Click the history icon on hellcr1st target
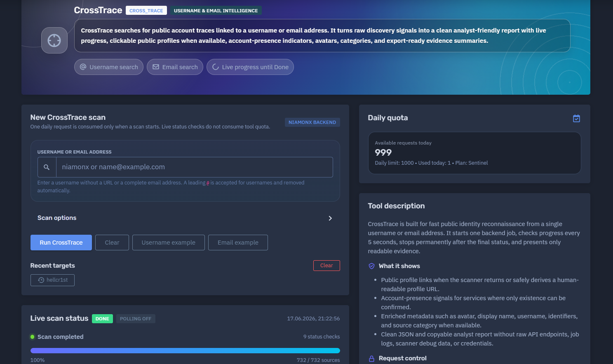613x364 pixels. pos(41,280)
